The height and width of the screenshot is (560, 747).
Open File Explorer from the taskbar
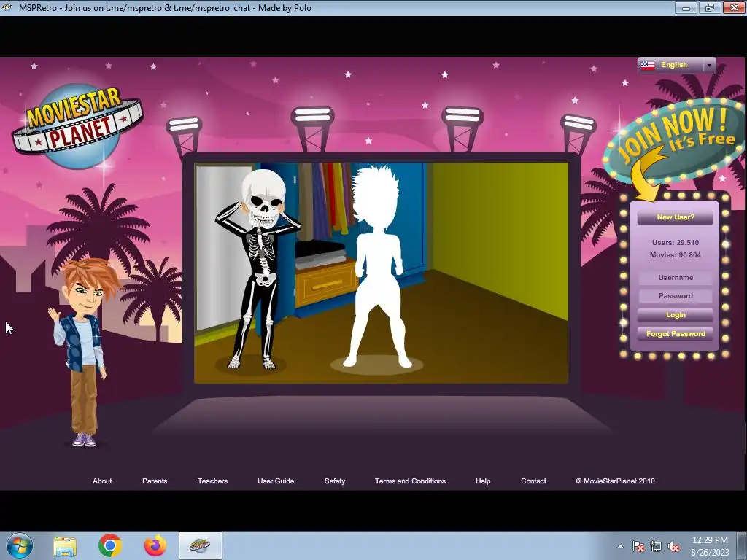pos(65,546)
